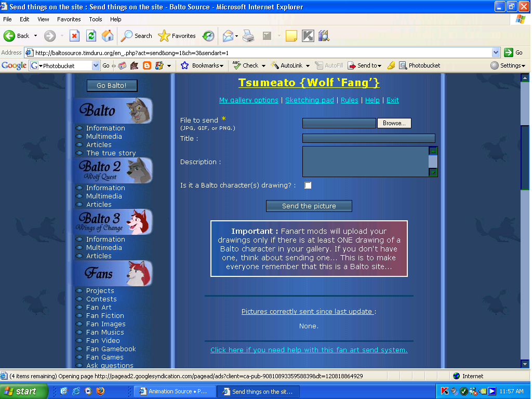Click the Google logo on the Google toolbar
This screenshot has width=532, height=399.
point(14,65)
